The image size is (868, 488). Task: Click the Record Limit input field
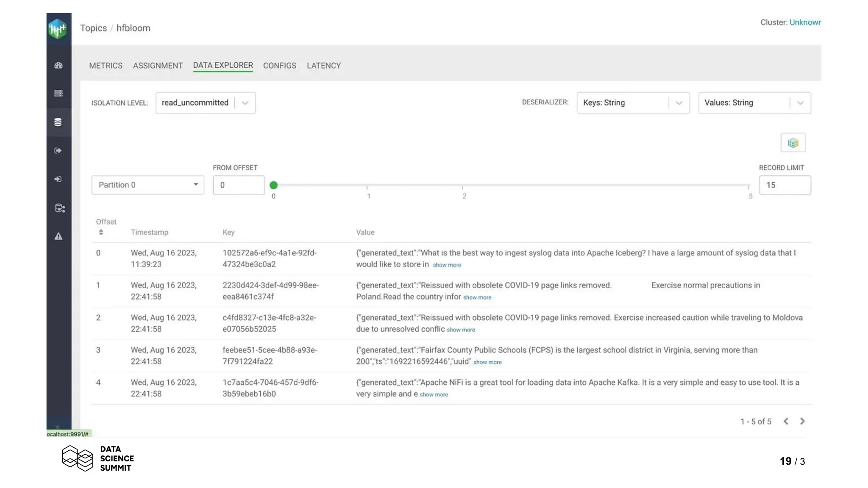coord(784,185)
